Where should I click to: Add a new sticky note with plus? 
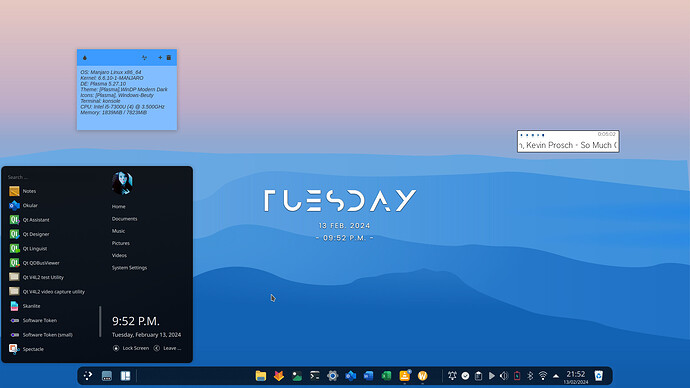(160, 58)
